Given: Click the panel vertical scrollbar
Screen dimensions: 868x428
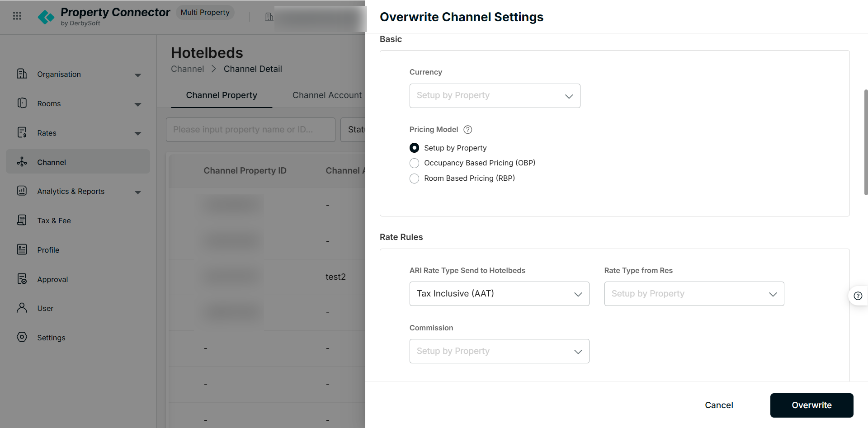Looking at the screenshot, I should [865, 142].
